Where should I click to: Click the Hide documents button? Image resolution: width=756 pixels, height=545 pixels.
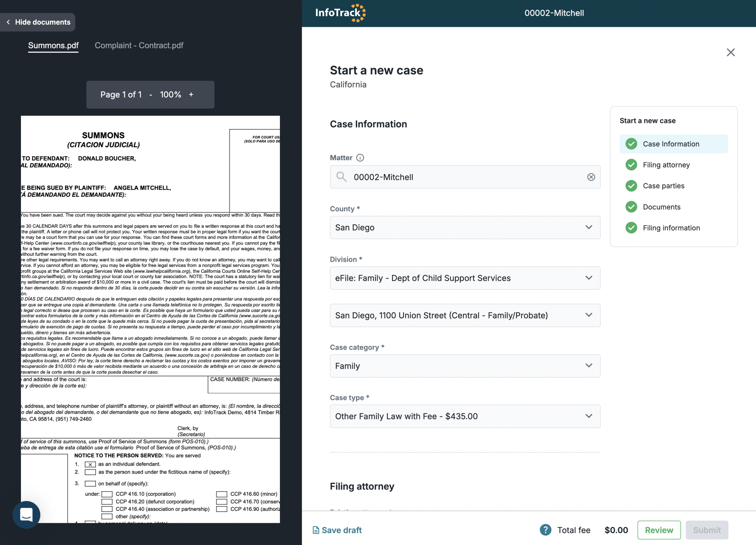coord(37,22)
